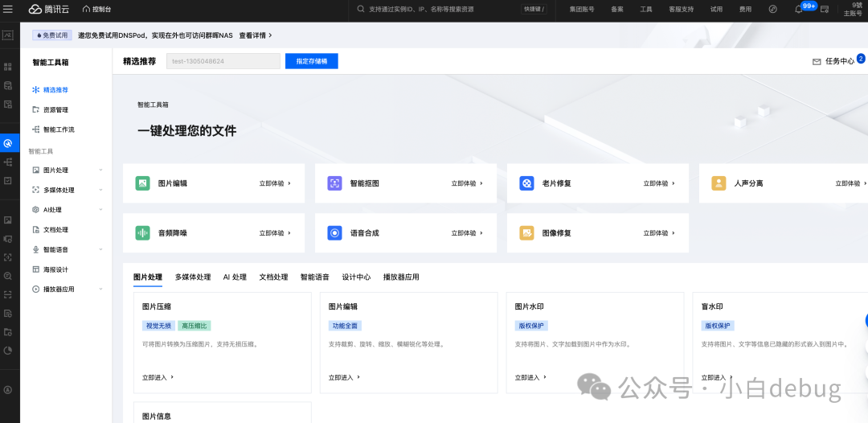Click the 免费试用 tag in banner
Viewport: 868px width, 423px height.
(53, 35)
